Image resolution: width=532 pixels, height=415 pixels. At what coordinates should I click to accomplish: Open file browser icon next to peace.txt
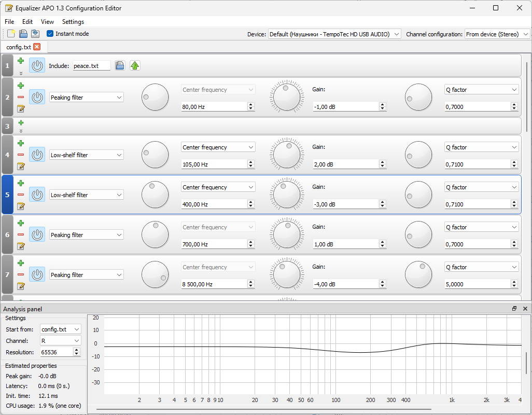click(120, 65)
